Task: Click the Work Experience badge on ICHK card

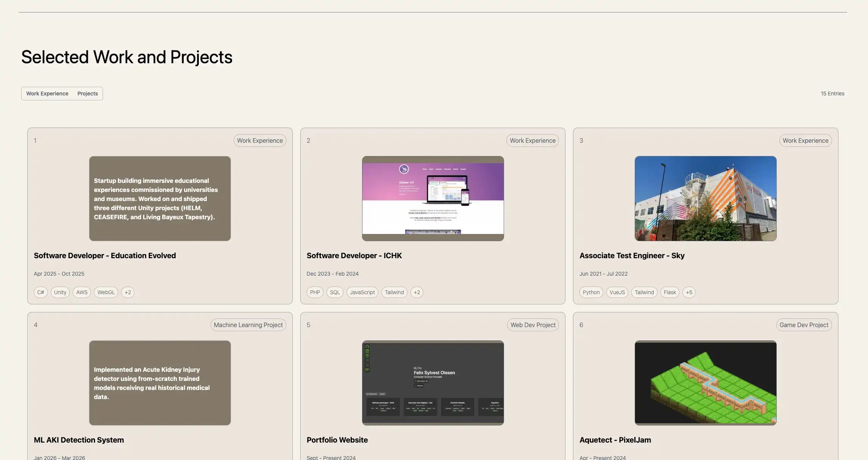Action: (532, 140)
